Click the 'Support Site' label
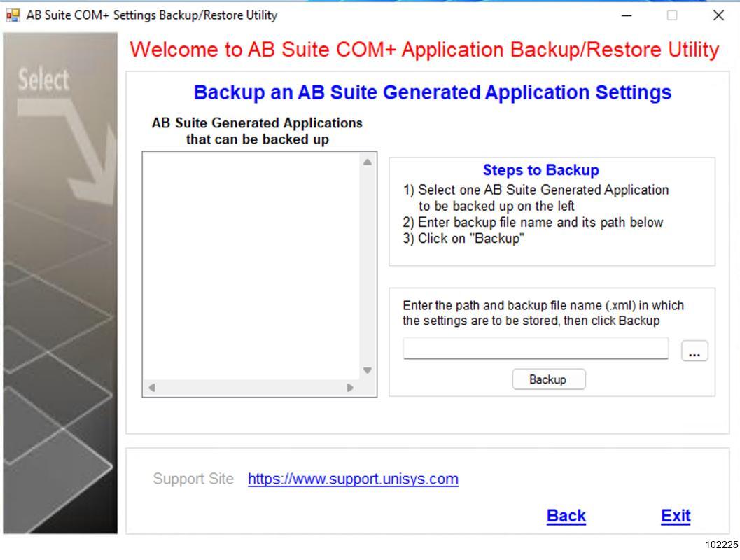 [193, 479]
